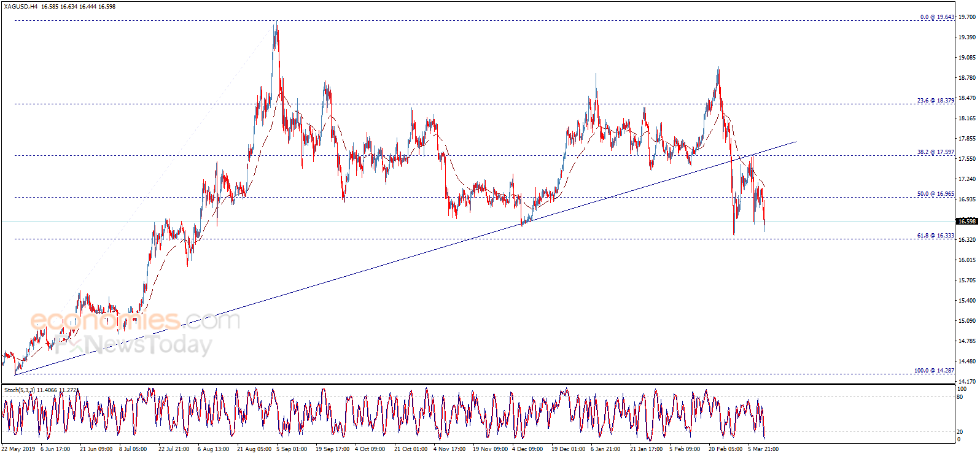Click the 4 Dec 09:00 time label
The height and width of the screenshot is (456, 980).
click(527, 449)
